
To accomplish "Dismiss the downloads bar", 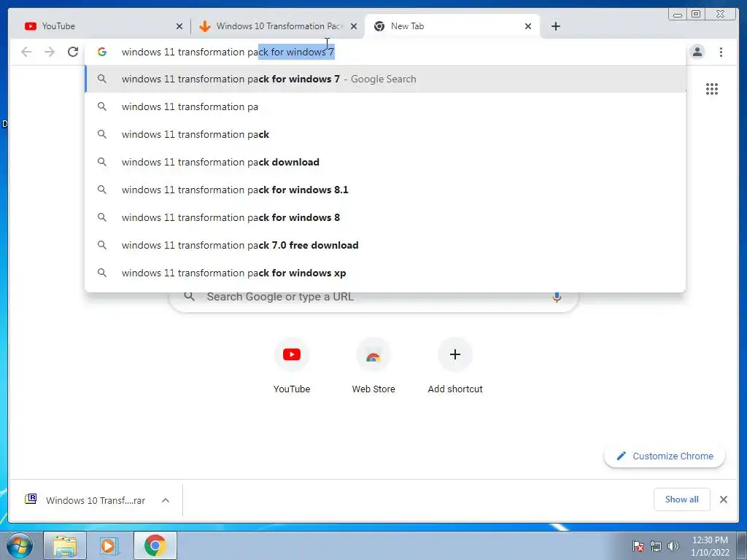I will coord(723,499).
